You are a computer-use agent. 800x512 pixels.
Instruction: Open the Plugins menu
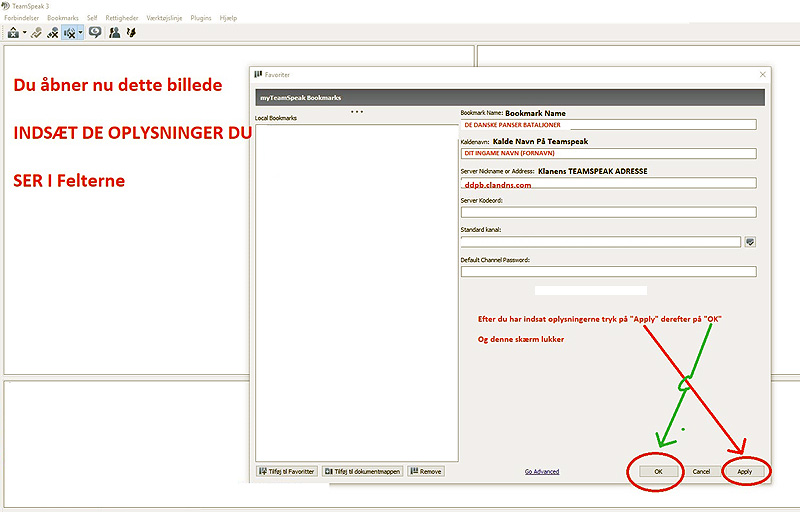(200, 18)
